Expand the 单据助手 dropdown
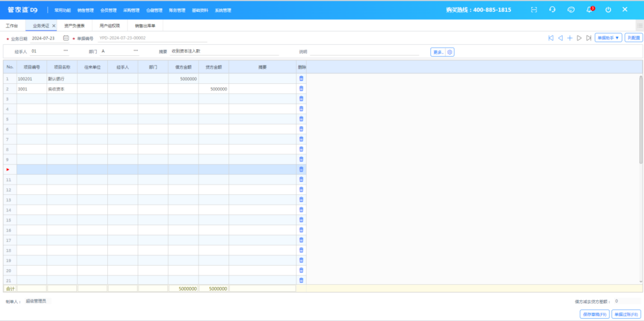644x321 pixels. (608, 38)
